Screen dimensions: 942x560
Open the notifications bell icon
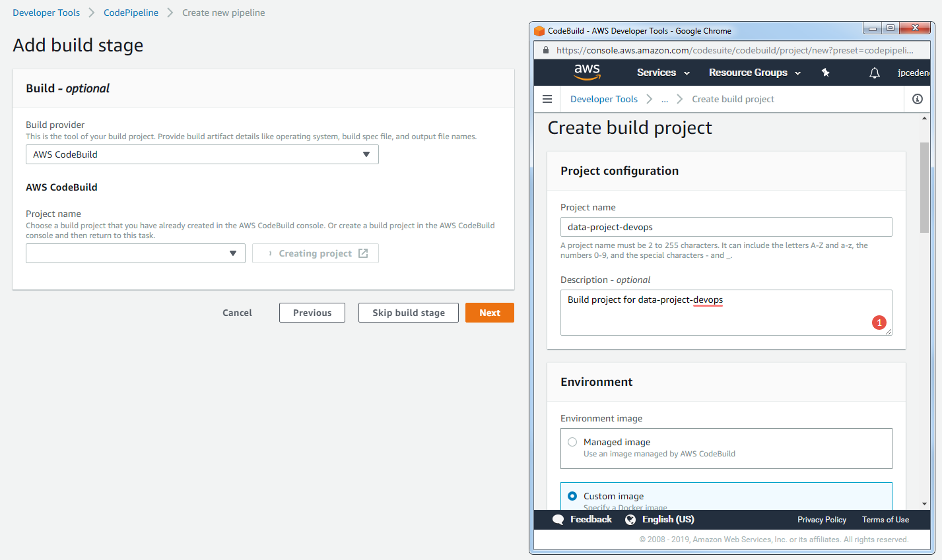tap(875, 73)
